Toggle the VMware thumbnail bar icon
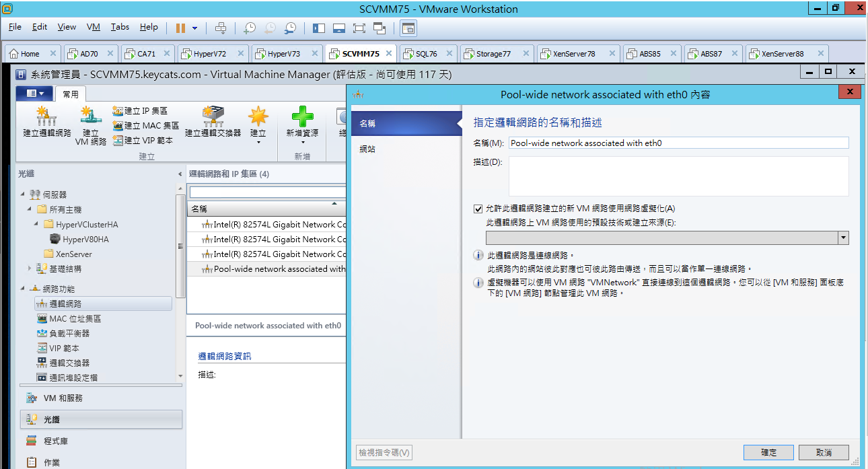 pos(339,28)
